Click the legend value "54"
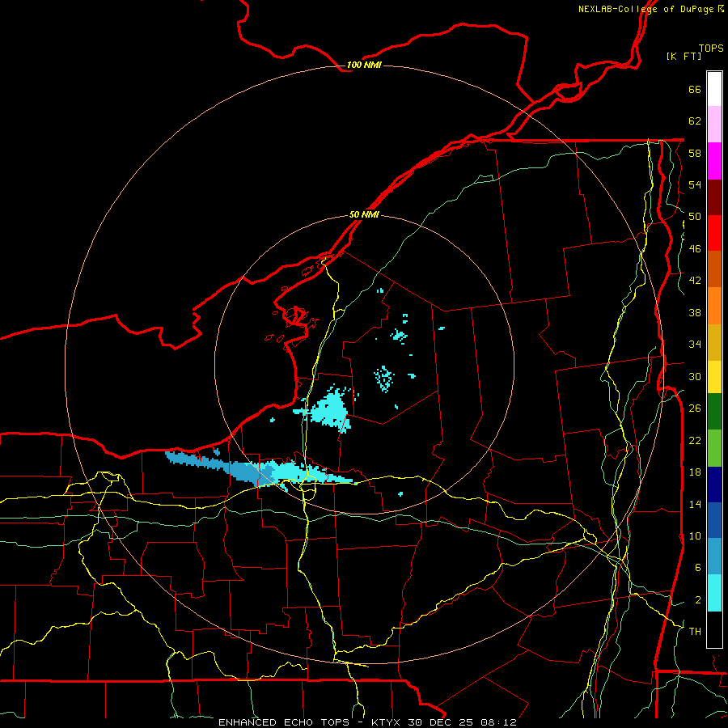The image size is (728, 728). pos(695,184)
